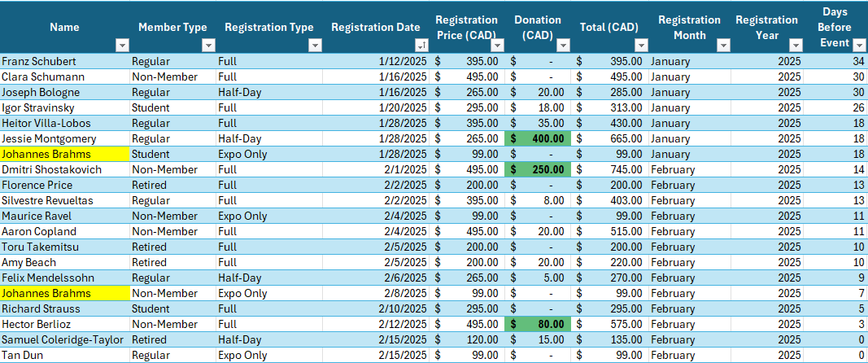Open the Registration Type filter dropdown

coord(315,46)
